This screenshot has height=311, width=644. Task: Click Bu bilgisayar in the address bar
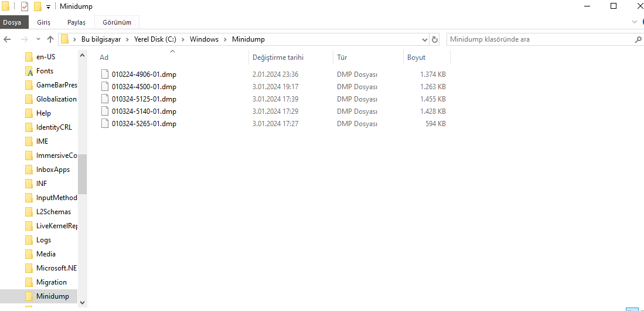click(101, 39)
